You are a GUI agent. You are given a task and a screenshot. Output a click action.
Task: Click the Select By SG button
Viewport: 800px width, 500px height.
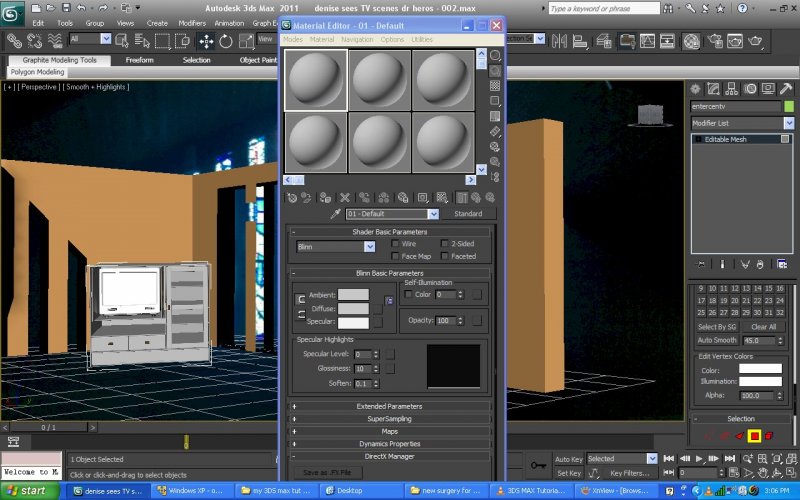point(717,327)
